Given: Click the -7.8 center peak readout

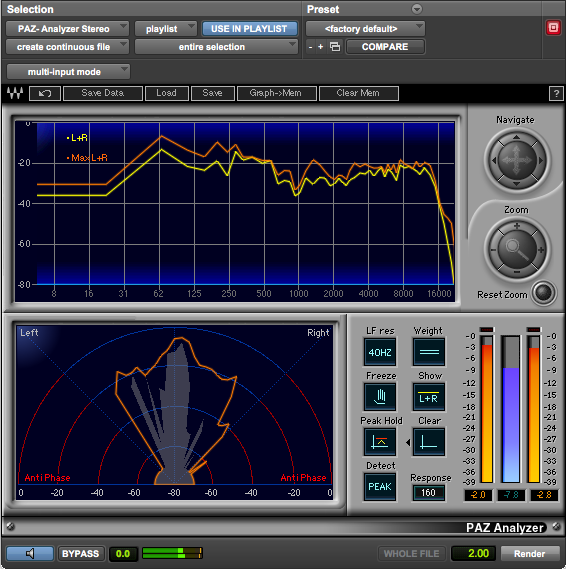Looking at the screenshot, I should (511, 495).
